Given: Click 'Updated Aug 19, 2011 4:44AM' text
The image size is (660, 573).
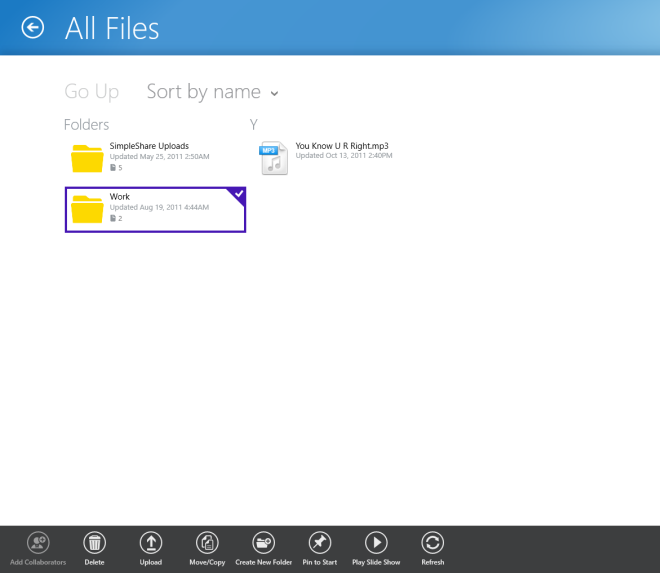Looking at the screenshot, I should pos(159,207).
